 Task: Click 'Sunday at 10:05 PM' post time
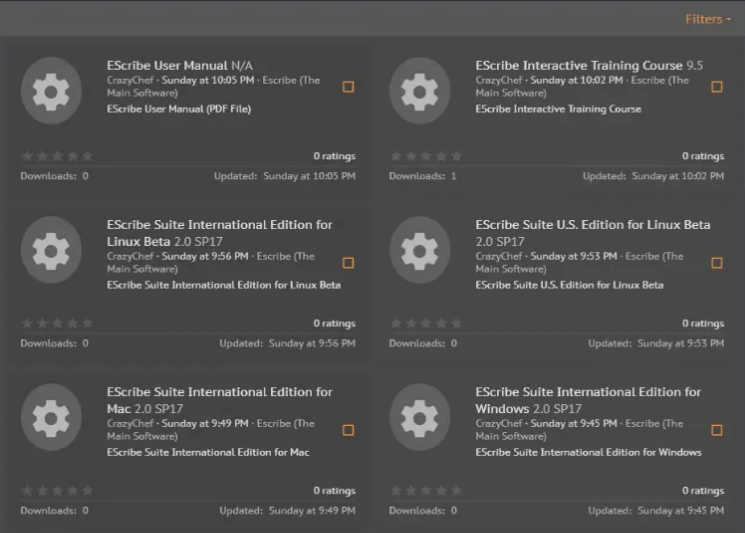pos(208,80)
